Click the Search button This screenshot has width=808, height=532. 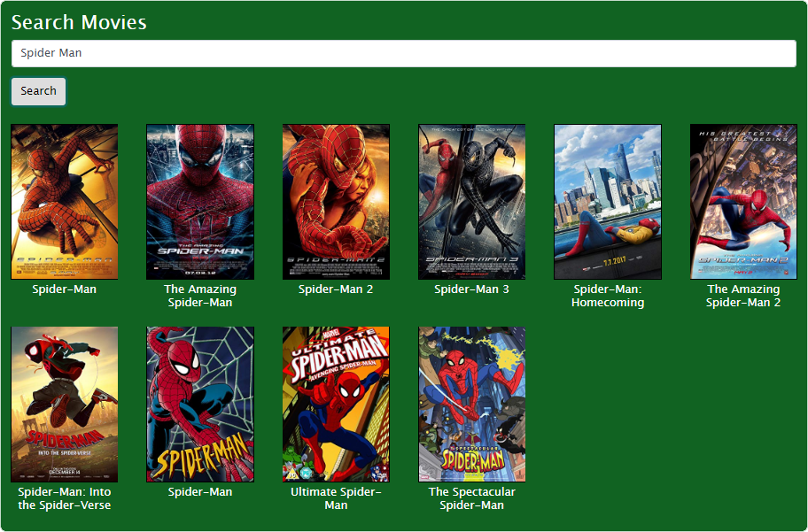pos(39,92)
